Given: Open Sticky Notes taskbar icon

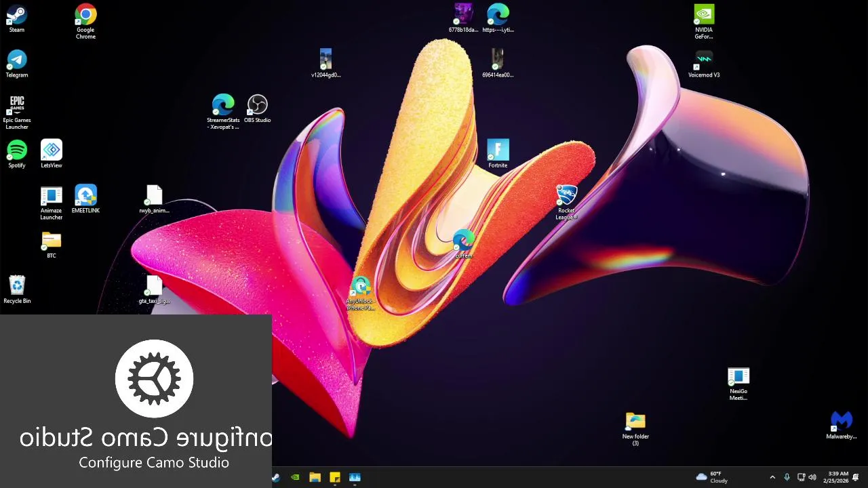Looking at the screenshot, I should click(334, 477).
